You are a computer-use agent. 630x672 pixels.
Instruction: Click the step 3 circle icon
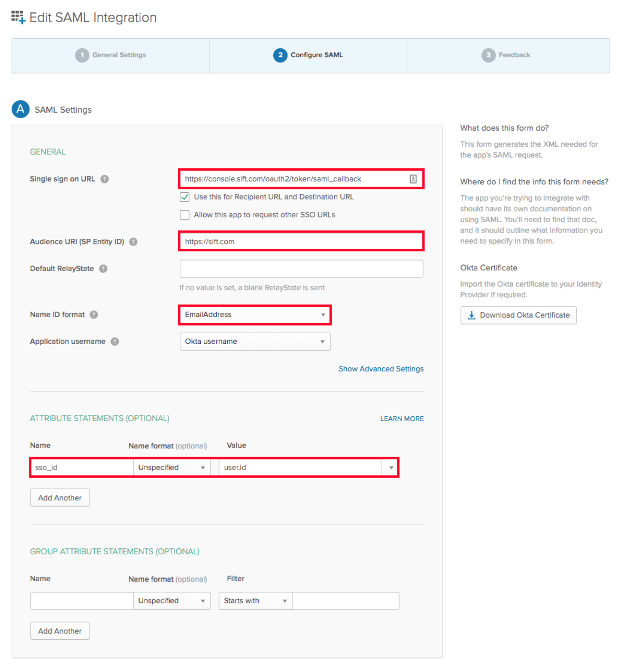pos(488,55)
